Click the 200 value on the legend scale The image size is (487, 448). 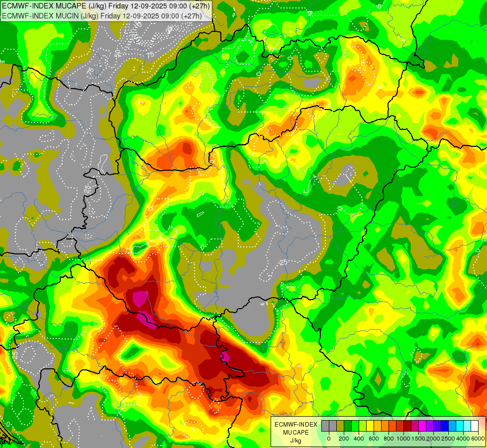(344, 439)
